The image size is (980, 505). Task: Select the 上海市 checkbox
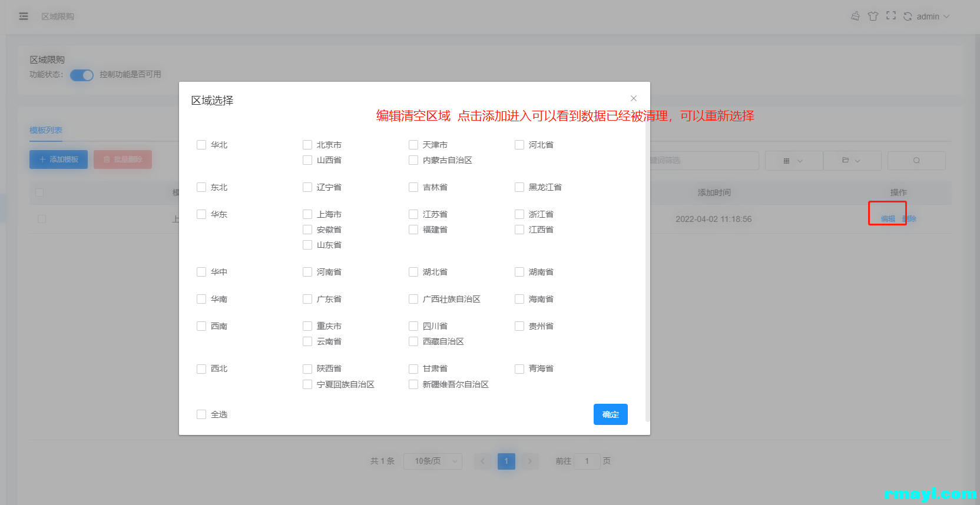click(307, 214)
